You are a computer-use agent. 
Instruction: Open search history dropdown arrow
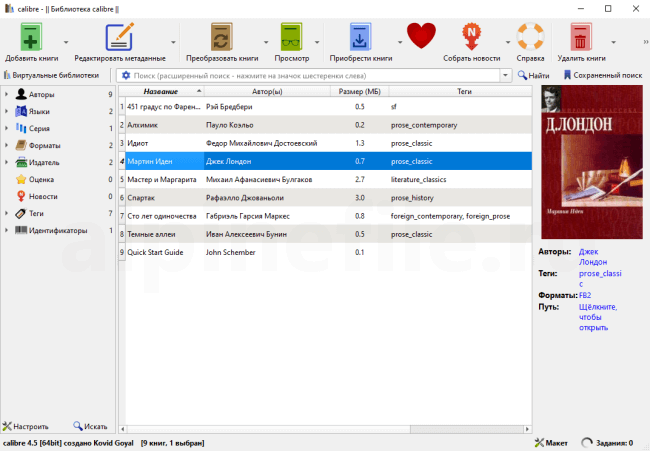pos(505,75)
